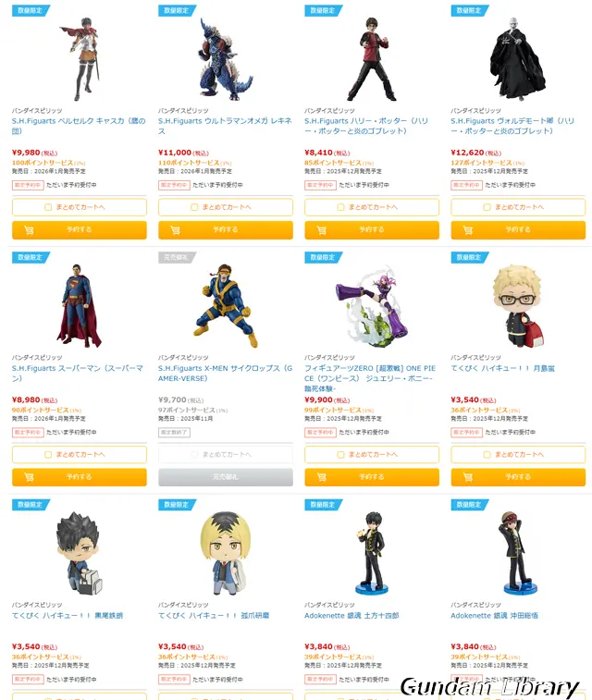Click cart icon for Harry Potter figure
This screenshot has width=592, height=700.
(322, 230)
